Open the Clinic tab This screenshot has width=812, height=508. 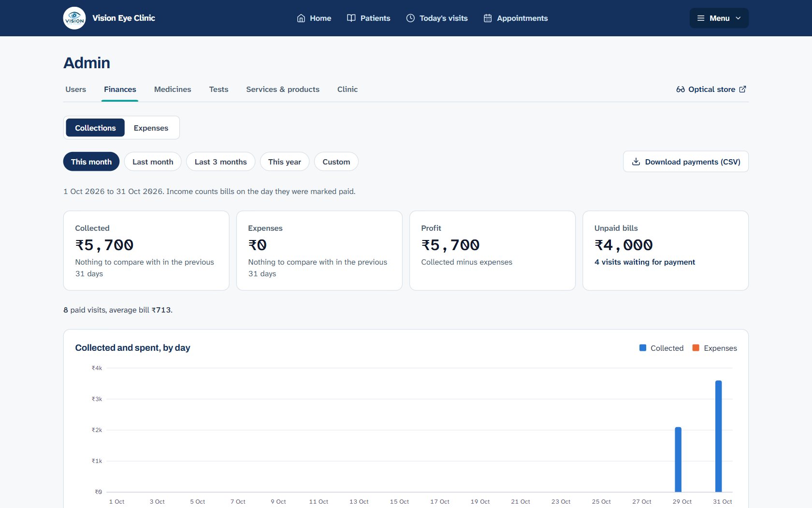(x=348, y=89)
